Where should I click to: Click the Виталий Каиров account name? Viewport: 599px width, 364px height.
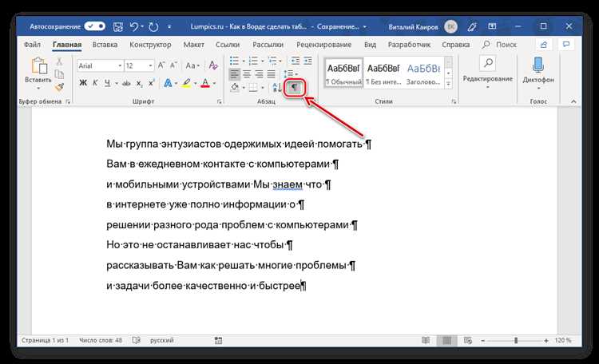tap(413, 26)
